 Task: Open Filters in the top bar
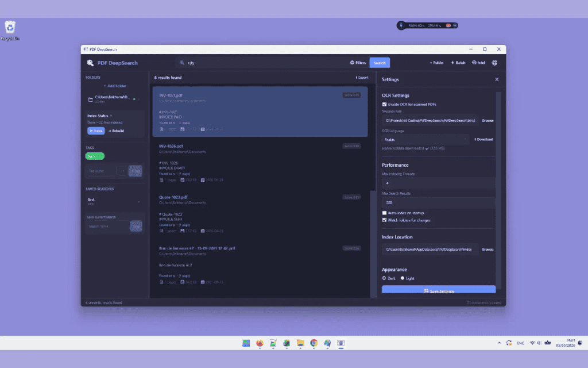coord(358,63)
